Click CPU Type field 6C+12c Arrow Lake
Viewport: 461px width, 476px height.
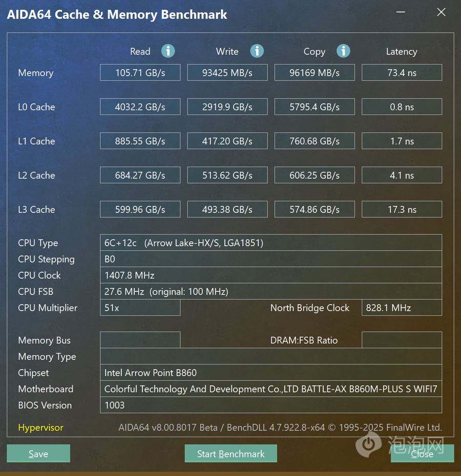point(271,243)
